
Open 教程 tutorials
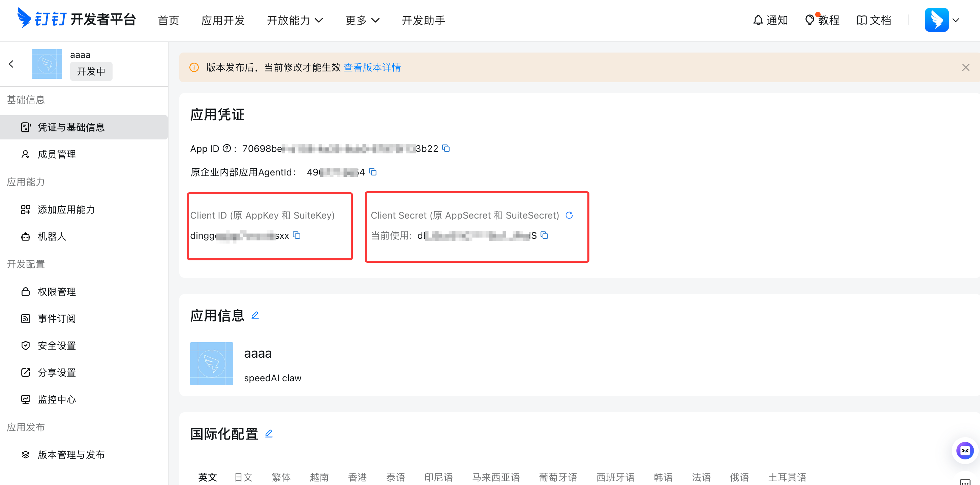pyautogui.click(x=822, y=20)
